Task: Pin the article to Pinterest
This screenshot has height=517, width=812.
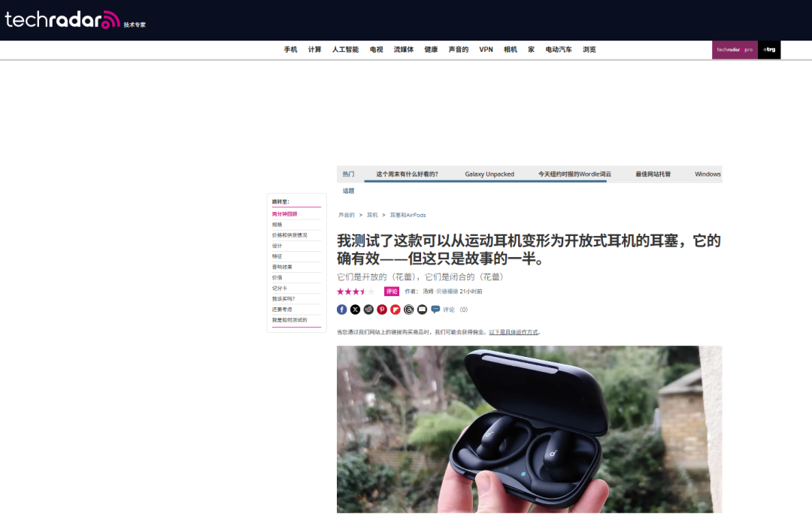Action: tap(381, 309)
